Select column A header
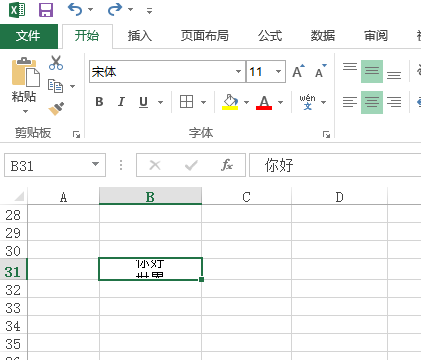 pyautogui.click(x=63, y=197)
